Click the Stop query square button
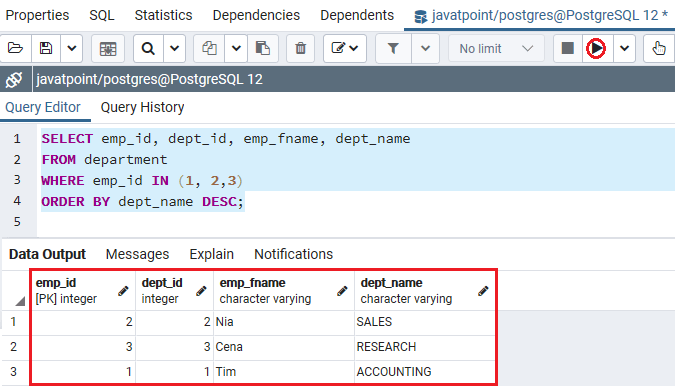The width and height of the screenshot is (675, 386). pyautogui.click(x=568, y=48)
